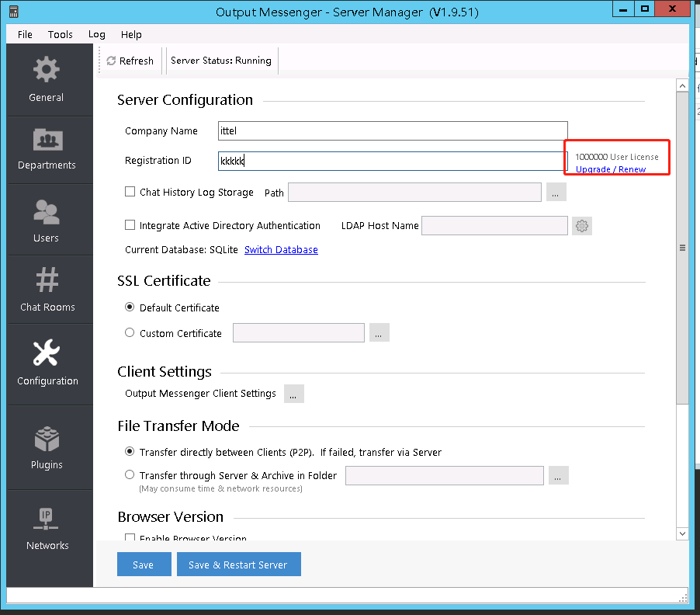Select P2P direct transfer option

click(x=130, y=451)
